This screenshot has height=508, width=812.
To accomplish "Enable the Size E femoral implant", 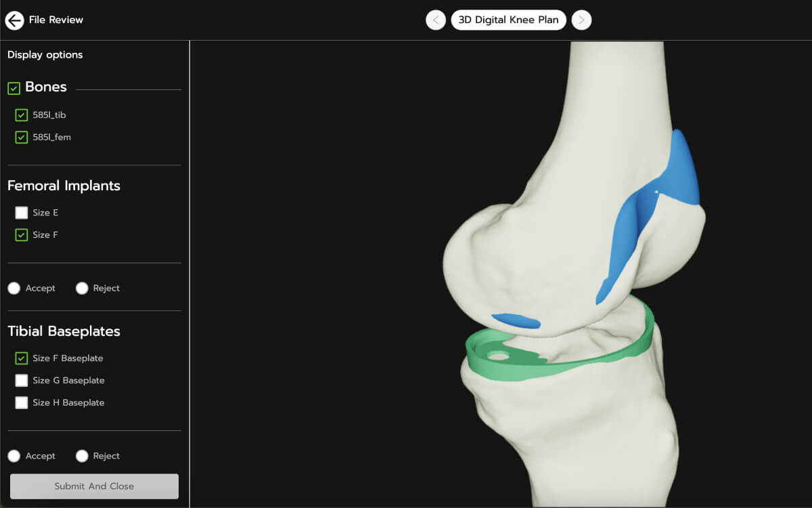I will [22, 213].
